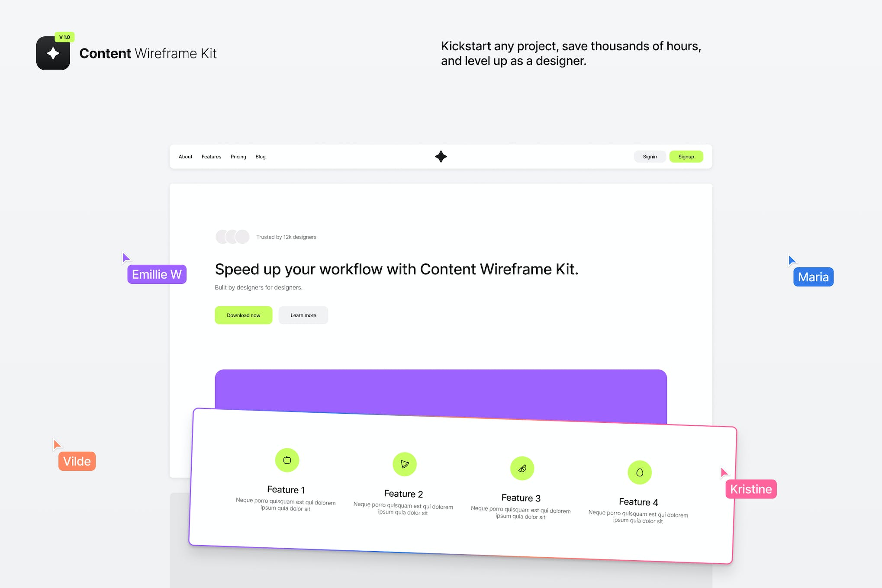882x588 pixels.
Task: Toggle the Blog navigation link
Action: coord(261,157)
